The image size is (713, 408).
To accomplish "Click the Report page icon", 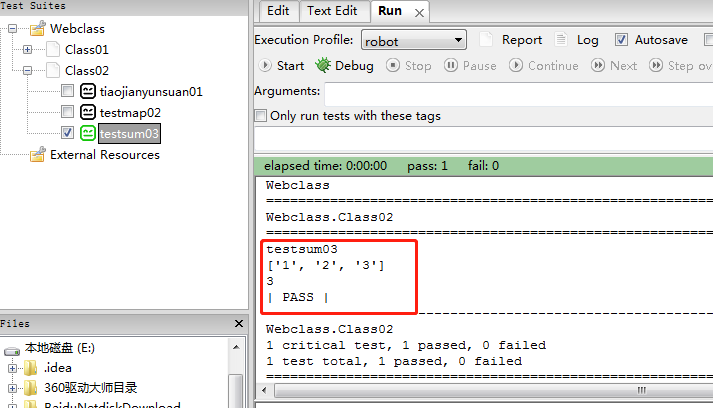I will 486,40.
